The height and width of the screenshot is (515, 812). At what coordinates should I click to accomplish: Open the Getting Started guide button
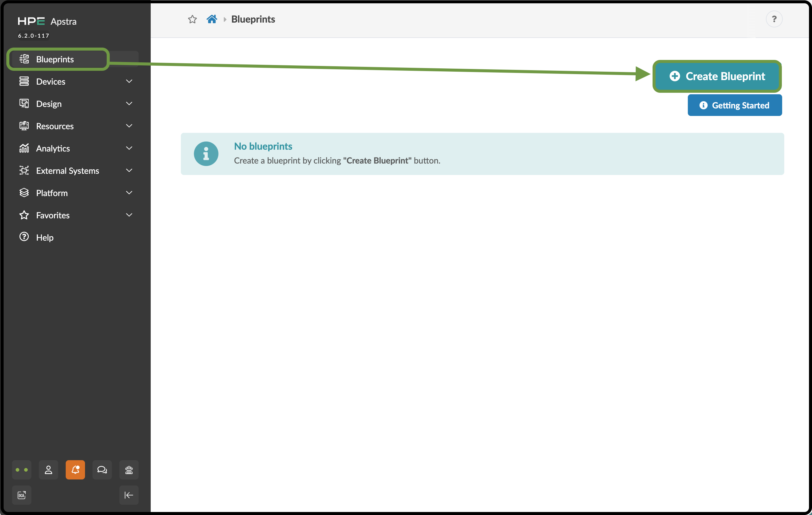pos(735,105)
